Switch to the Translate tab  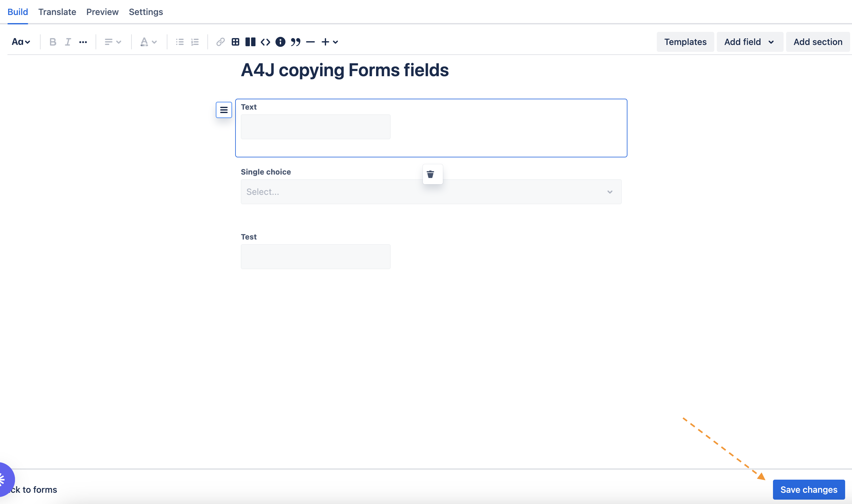coord(57,12)
